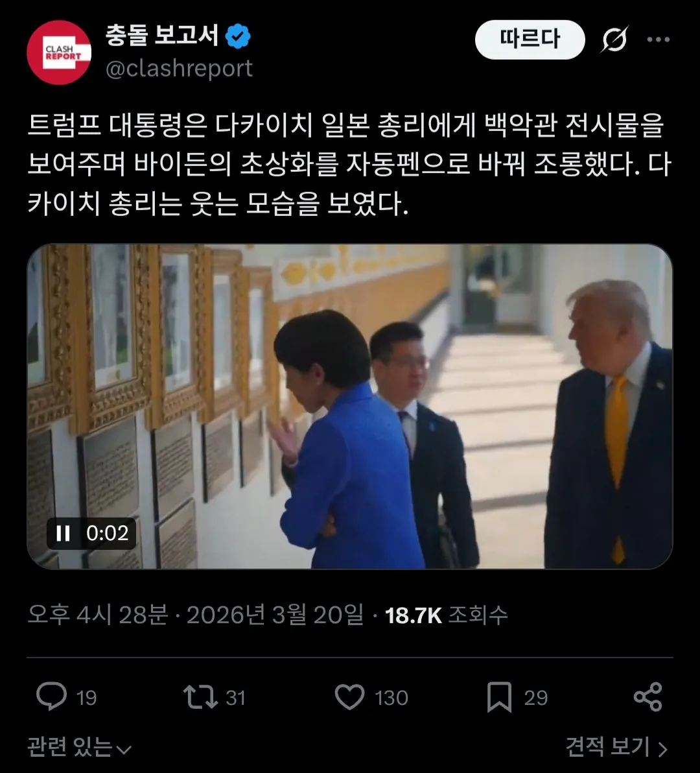The image size is (700, 773).
Task: Click the blue verified badge
Action: [x=238, y=36]
